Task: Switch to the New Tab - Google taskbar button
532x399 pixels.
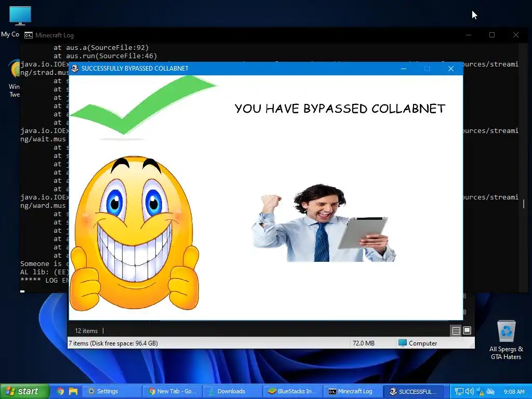Action: click(172, 391)
